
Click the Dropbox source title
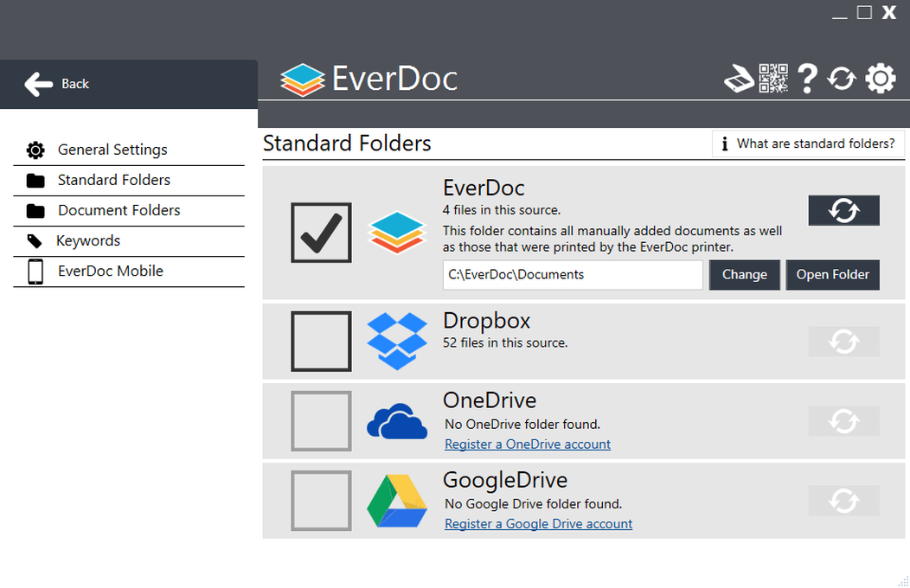point(486,321)
